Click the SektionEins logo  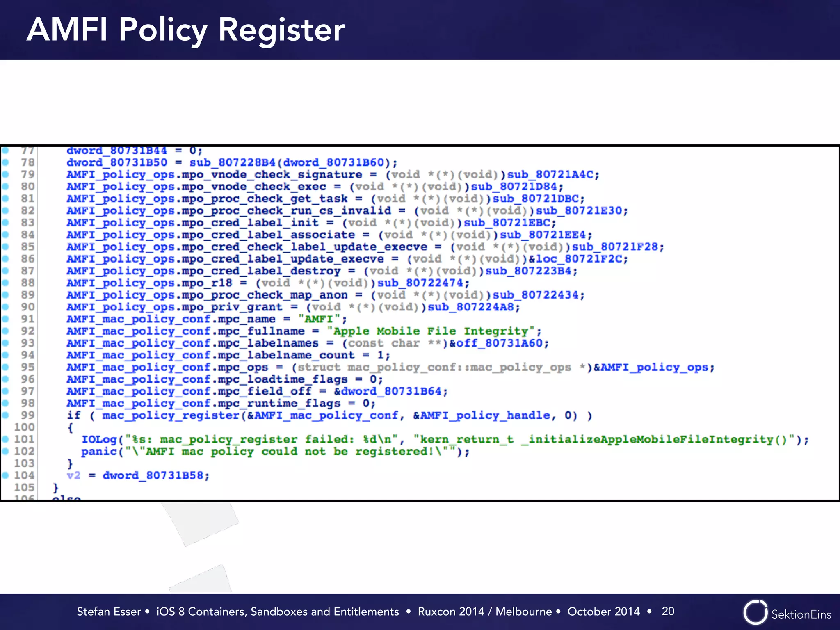[x=787, y=612]
